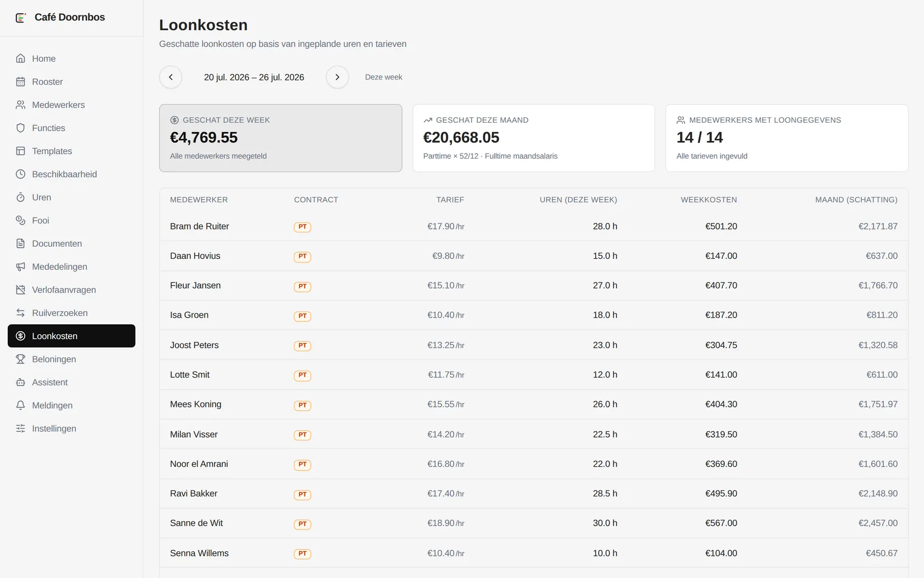Click the Assistent robot icon
This screenshot has height=578, width=924.
(x=20, y=382)
